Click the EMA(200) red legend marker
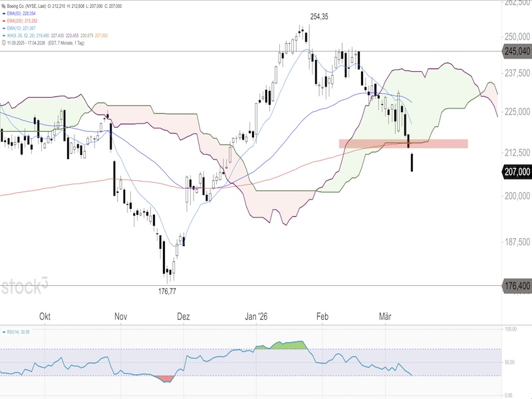 tap(4, 20)
